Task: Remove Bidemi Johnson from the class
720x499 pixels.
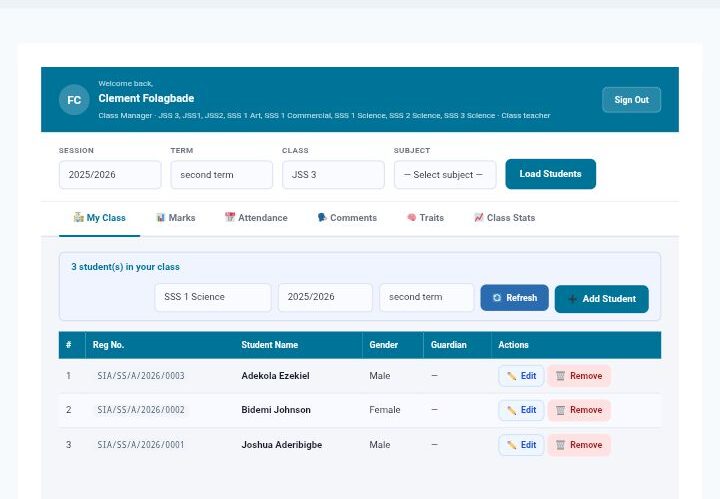Action: [x=579, y=410]
